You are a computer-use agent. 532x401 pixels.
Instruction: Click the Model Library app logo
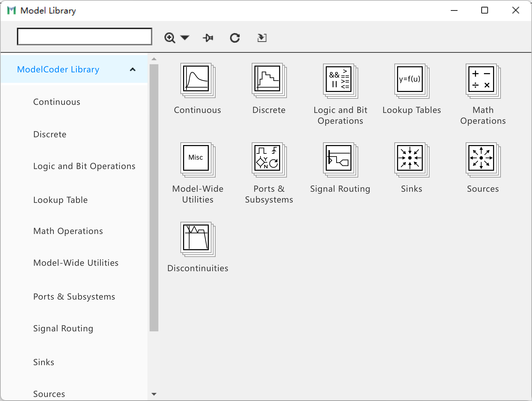click(x=12, y=10)
